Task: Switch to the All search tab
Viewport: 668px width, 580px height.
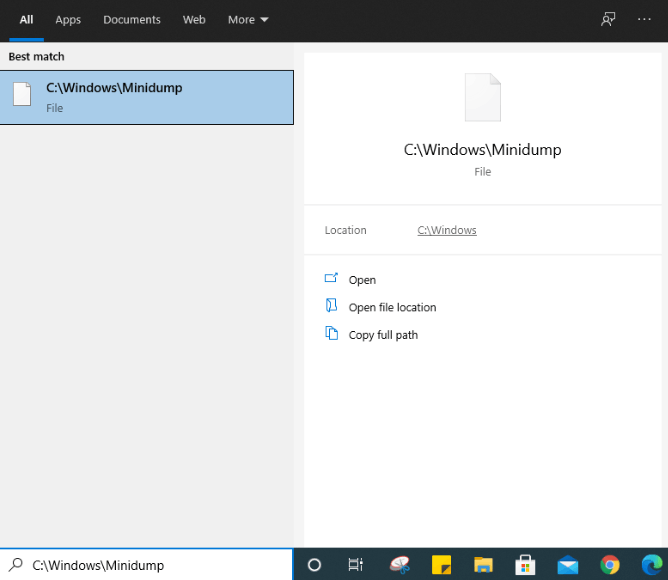Action: pyautogui.click(x=26, y=20)
